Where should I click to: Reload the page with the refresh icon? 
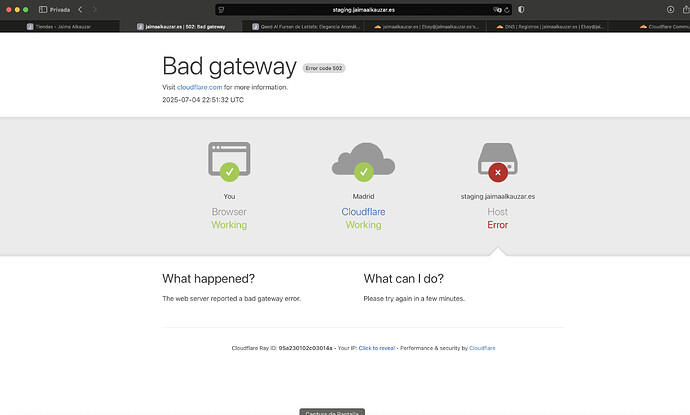coord(507,10)
